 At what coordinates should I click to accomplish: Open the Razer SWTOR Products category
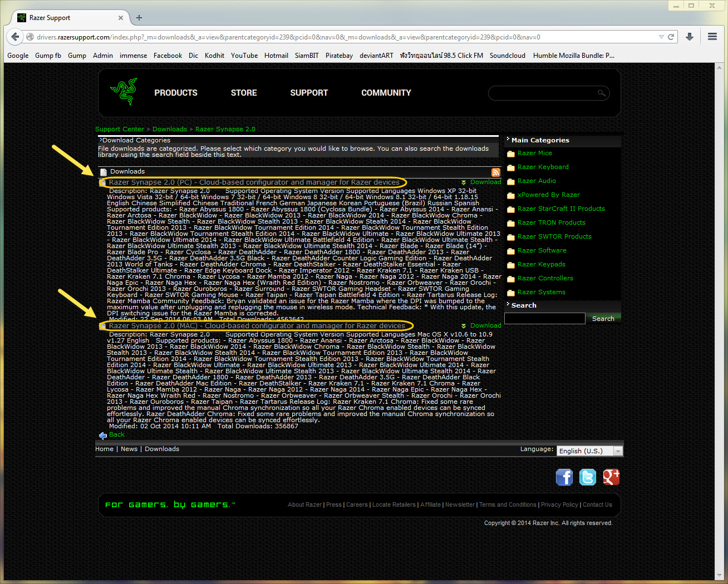click(x=554, y=236)
